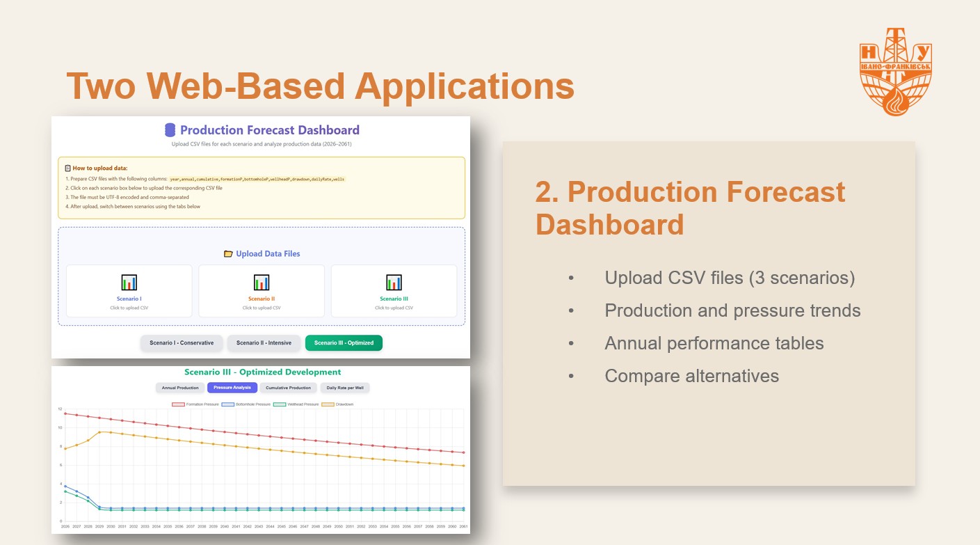Click the purple database icon beside dashboard title
This screenshot has height=545, width=980.
(x=170, y=130)
